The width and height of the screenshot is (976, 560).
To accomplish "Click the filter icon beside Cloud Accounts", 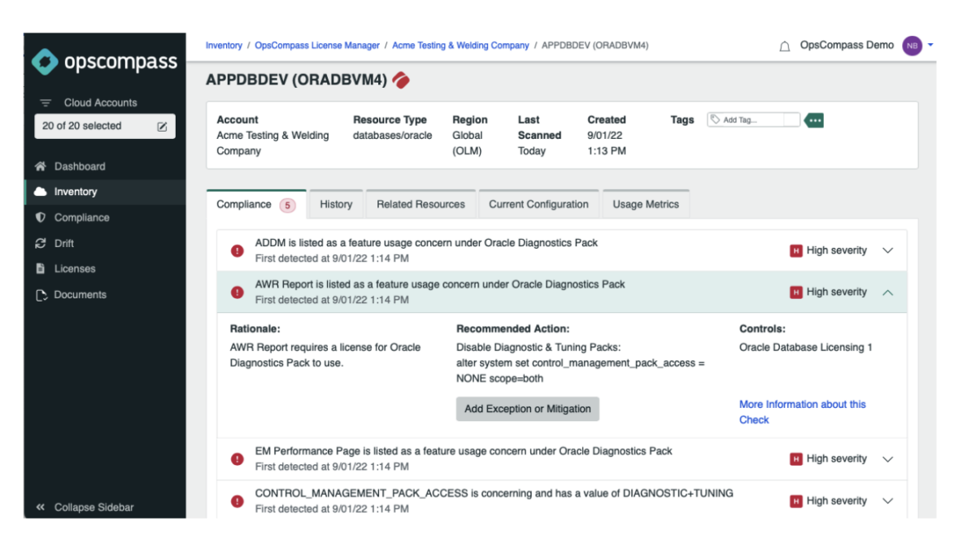I will point(44,102).
